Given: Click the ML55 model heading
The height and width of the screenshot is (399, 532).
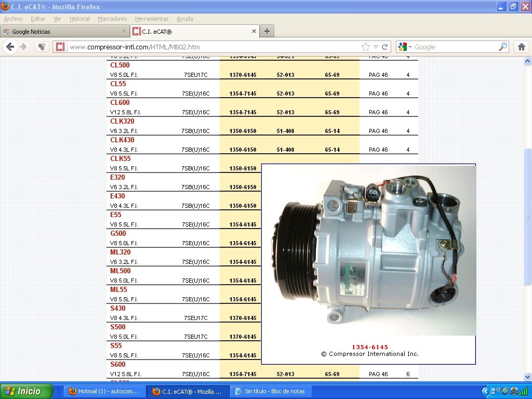Looking at the screenshot, I should tap(119, 289).
